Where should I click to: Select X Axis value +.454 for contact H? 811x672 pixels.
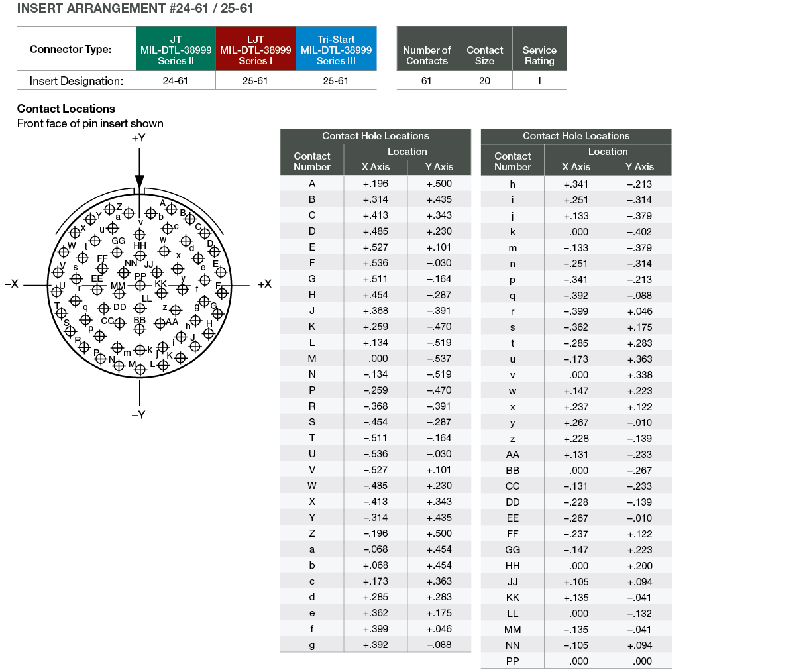point(376,295)
